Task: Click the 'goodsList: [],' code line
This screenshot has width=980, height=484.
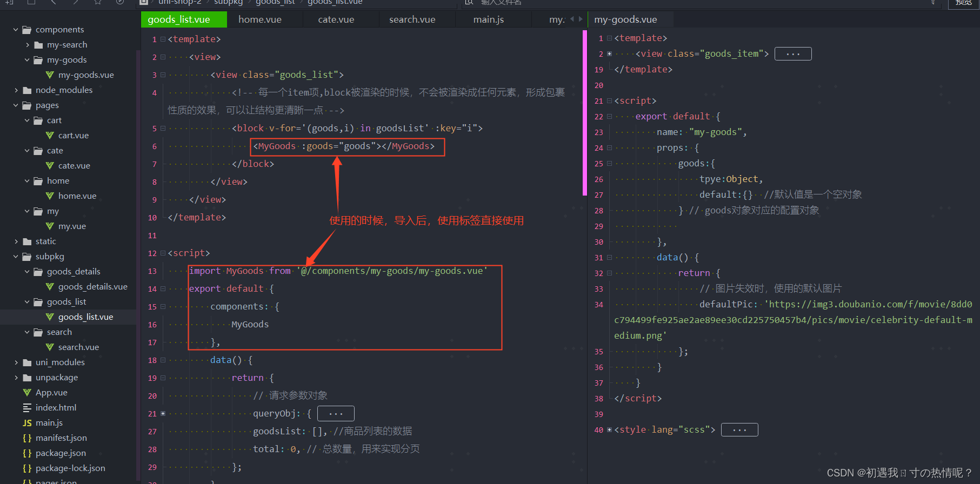Action: coord(332,432)
